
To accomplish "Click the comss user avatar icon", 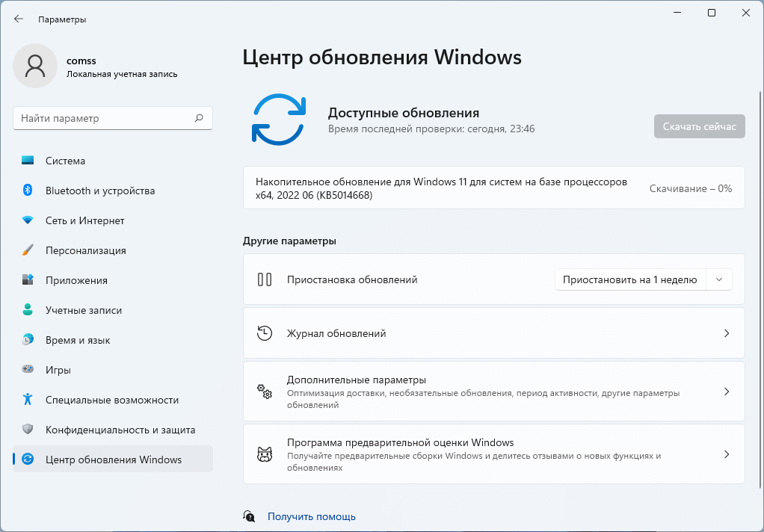I will [35, 66].
